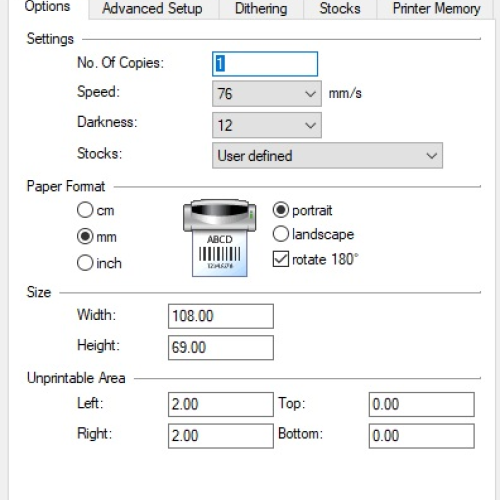Switch to the Advanced Setup tab
This screenshot has width=500, height=500.
click(152, 9)
